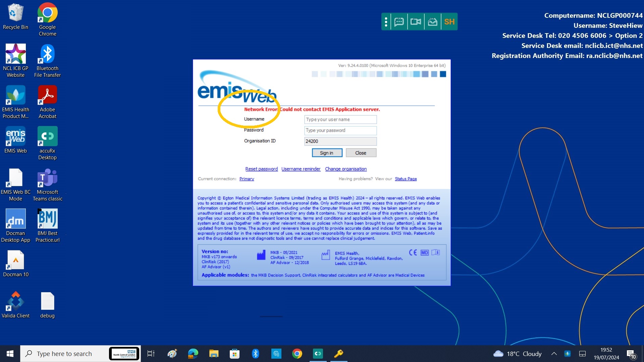Expand the 18°C Cloudy weather widget

coord(517,354)
